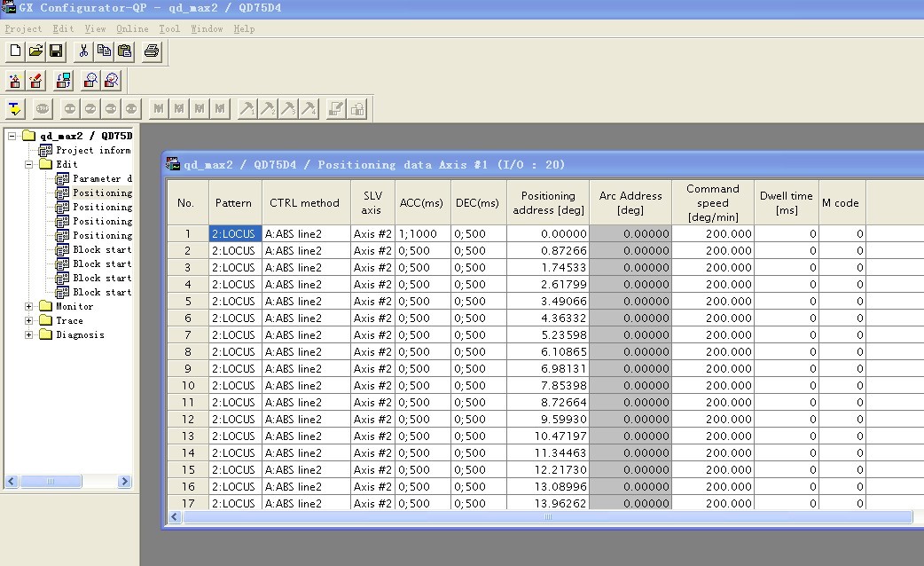Expand the Trace folder node
Screen dimensions: 924x566
point(28,321)
